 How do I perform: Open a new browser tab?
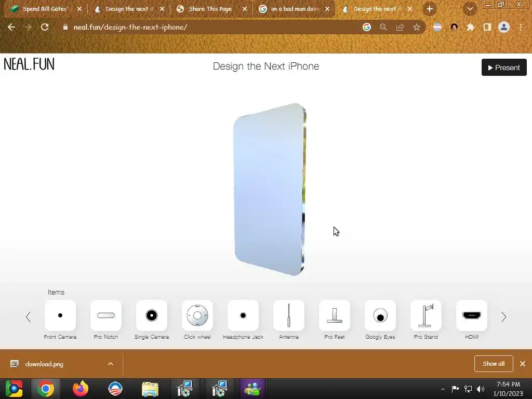tap(430, 9)
